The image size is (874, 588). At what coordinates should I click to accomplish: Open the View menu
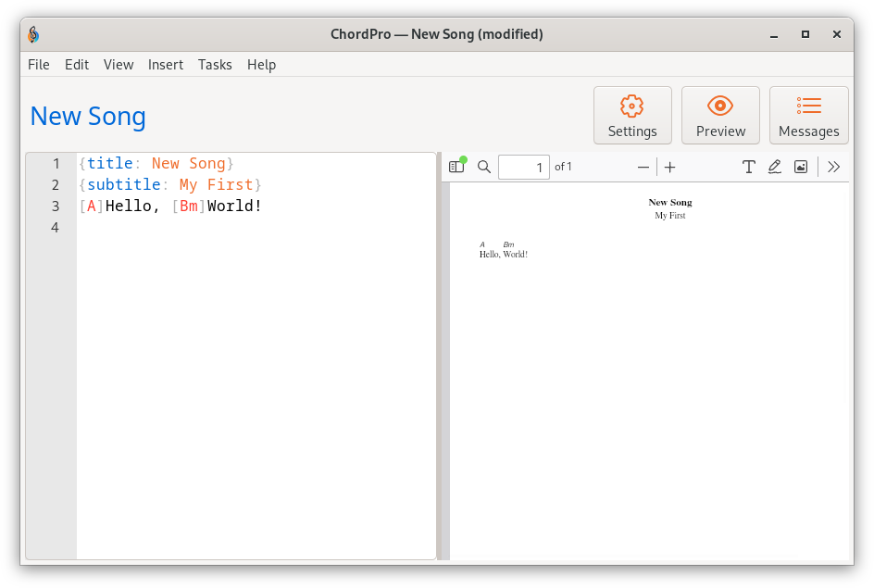point(119,65)
